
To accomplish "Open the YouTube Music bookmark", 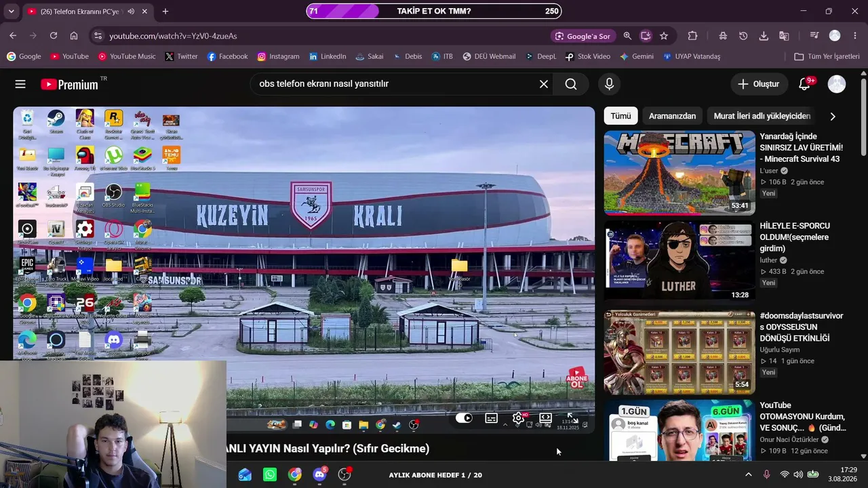I will pos(127,56).
